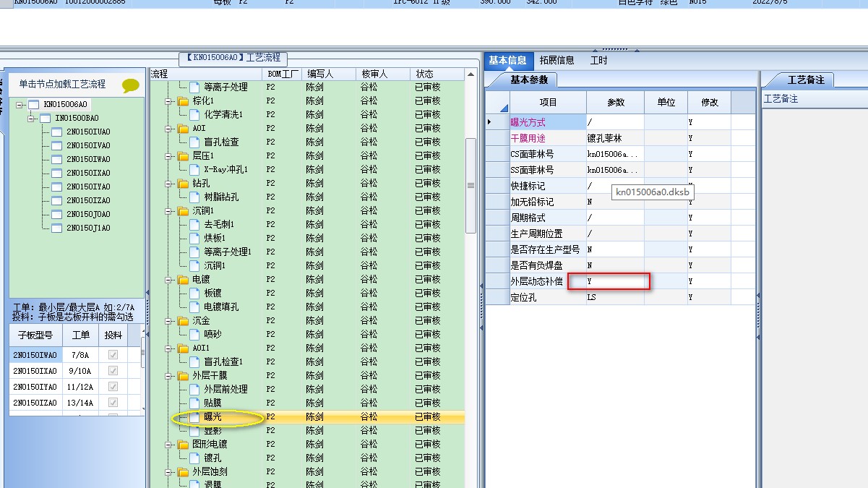Collapse the AOI process group
The height and width of the screenshot is (488, 868).
tap(168, 128)
